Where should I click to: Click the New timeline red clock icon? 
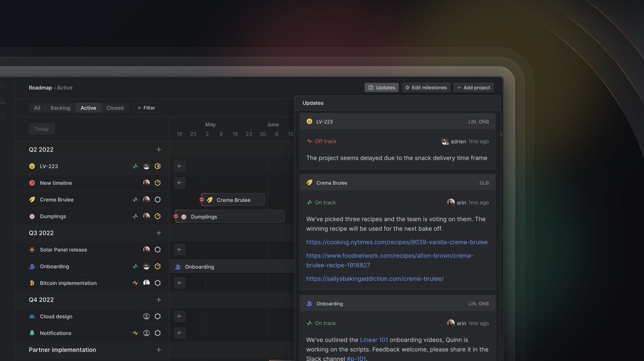pyautogui.click(x=32, y=183)
